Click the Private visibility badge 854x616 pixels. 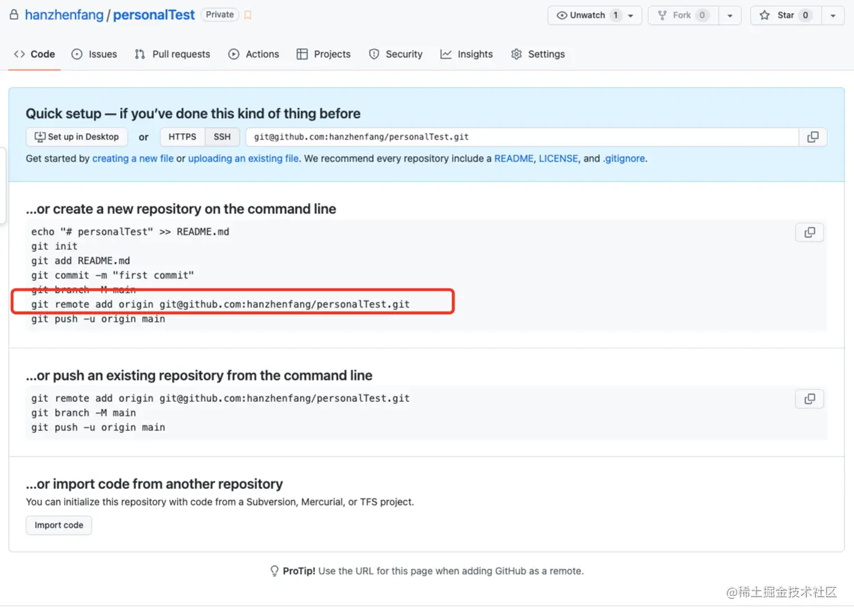220,15
